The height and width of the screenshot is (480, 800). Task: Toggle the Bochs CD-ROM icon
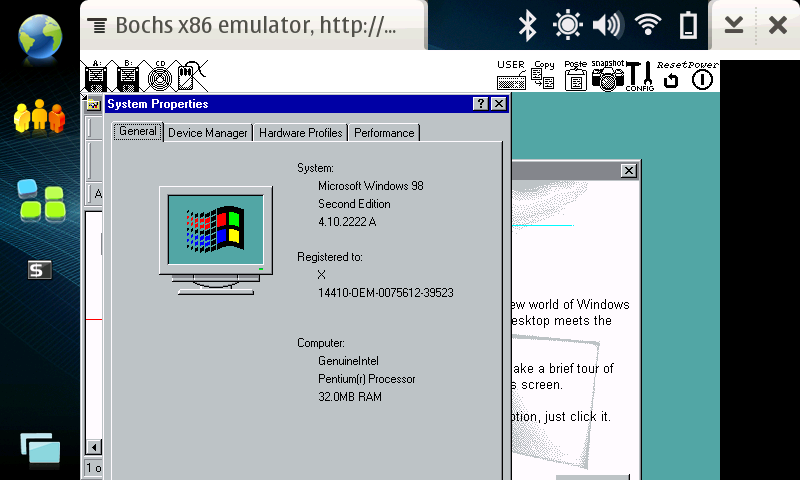coord(160,76)
